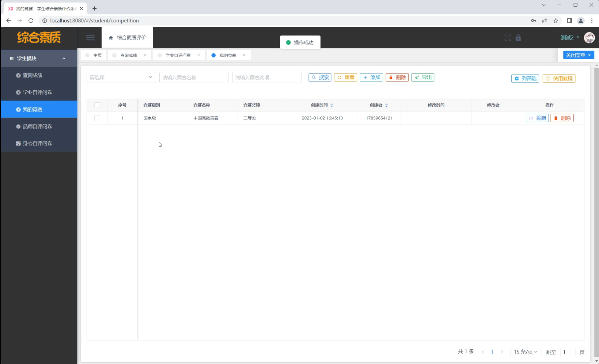Open the 关闭菜单 dropdown button
599x364 pixels.
[x=578, y=55]
